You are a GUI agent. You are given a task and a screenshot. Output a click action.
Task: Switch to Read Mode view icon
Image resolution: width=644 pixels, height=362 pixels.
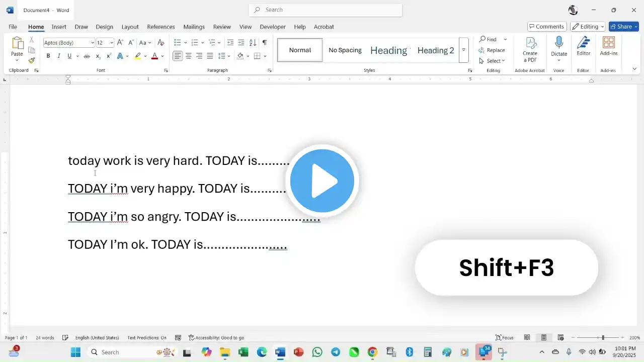(527, 338)
